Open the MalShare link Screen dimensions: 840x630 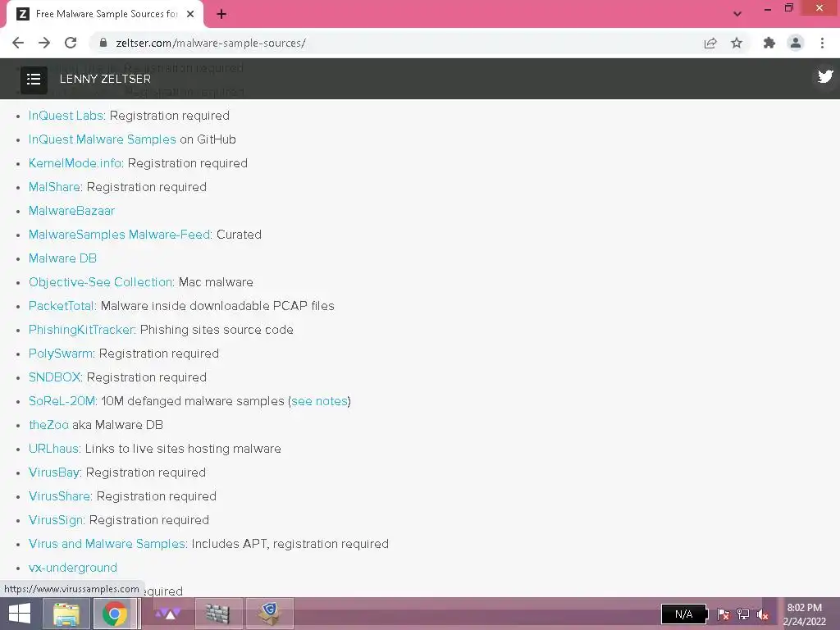(56, 187)
